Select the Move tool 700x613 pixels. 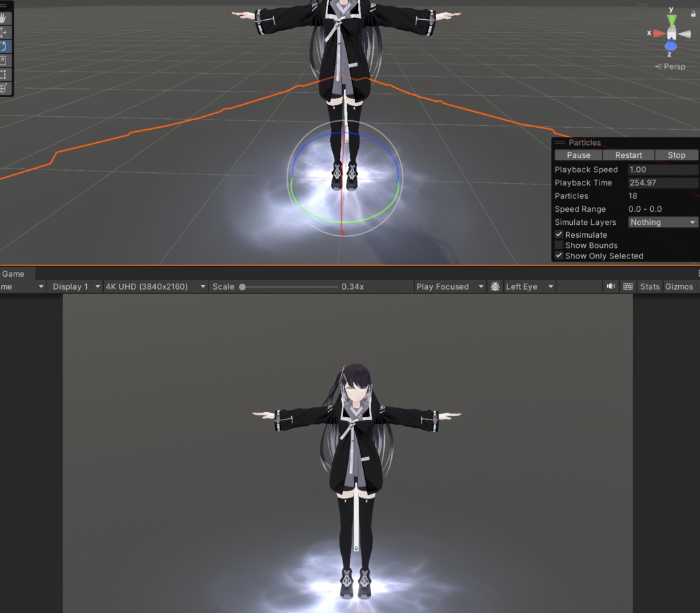5,31
